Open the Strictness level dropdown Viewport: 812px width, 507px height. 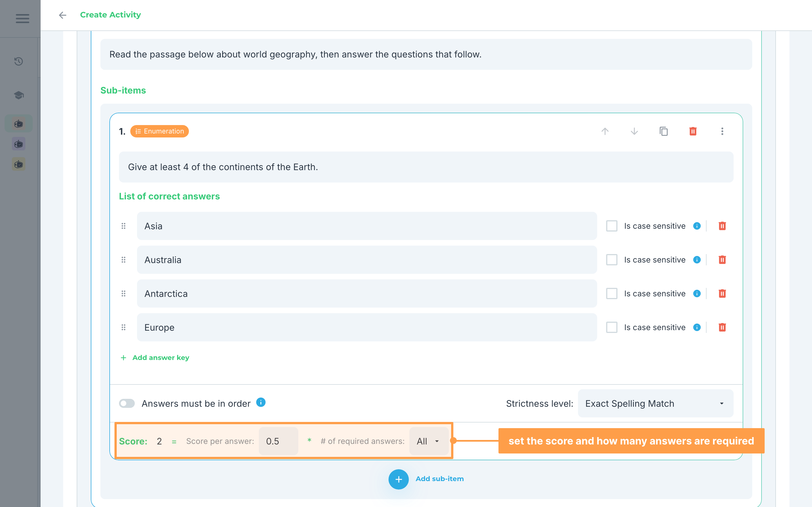pyautogui.click(x=655, y=403)
